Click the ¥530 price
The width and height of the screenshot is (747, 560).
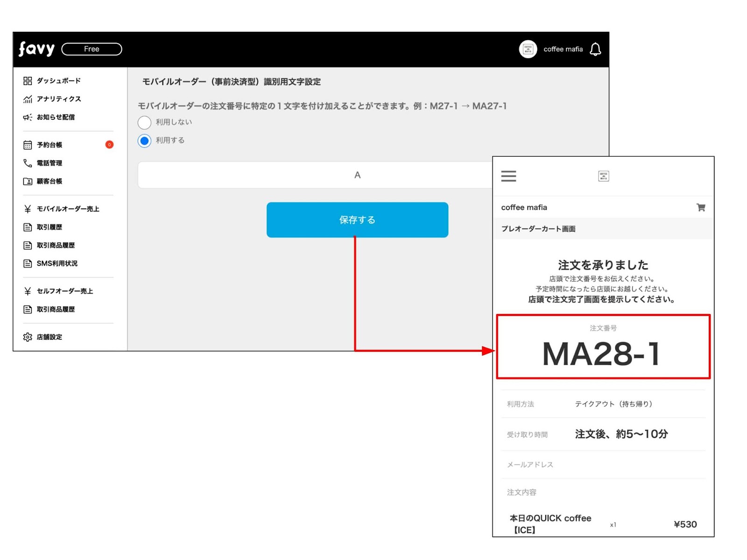click(685, 524)
